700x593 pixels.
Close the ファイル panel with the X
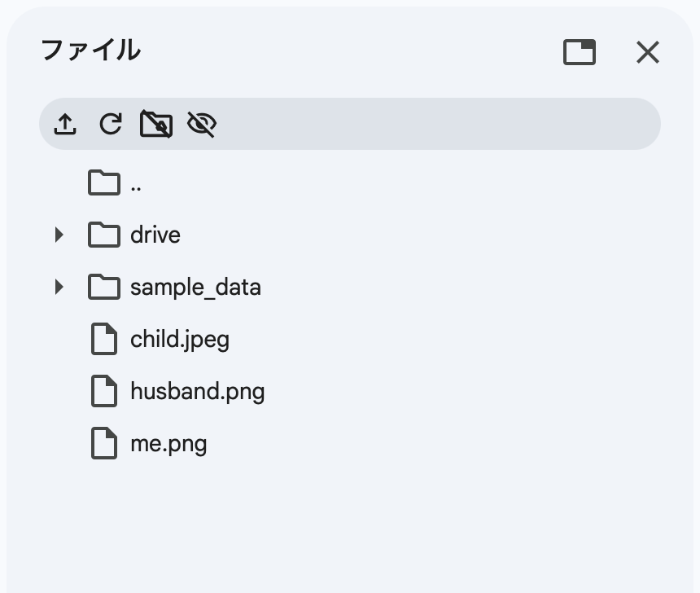coord(647,52)
